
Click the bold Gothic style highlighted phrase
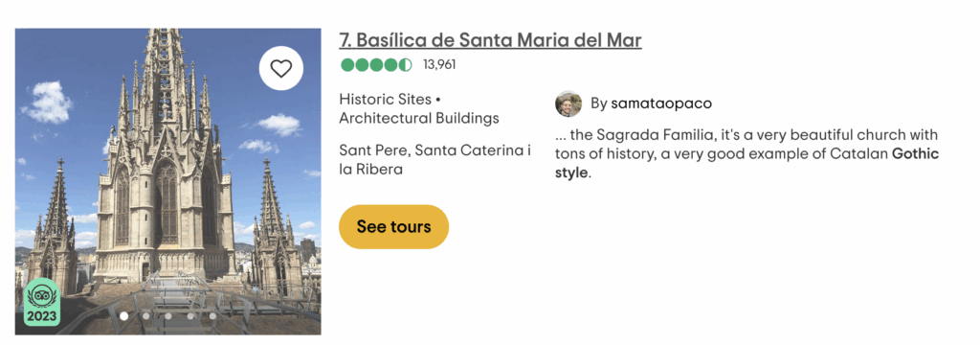click(x=746, y=163)
